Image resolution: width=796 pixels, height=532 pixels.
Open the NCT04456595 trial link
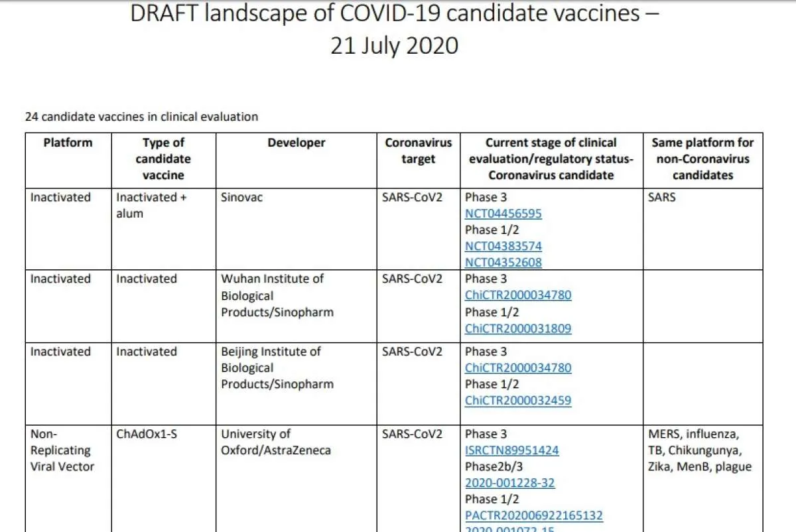click(x=503, y=214)
